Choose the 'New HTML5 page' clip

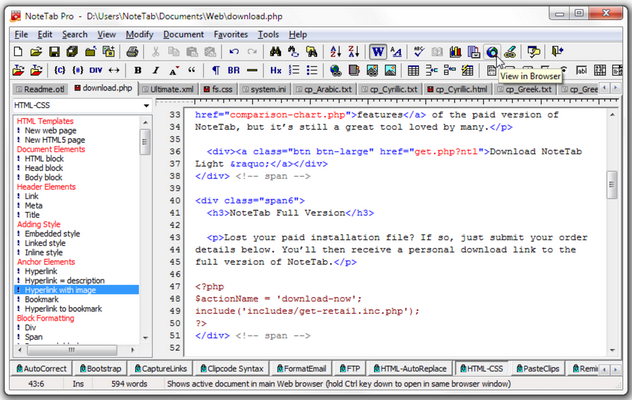point(55,140)
